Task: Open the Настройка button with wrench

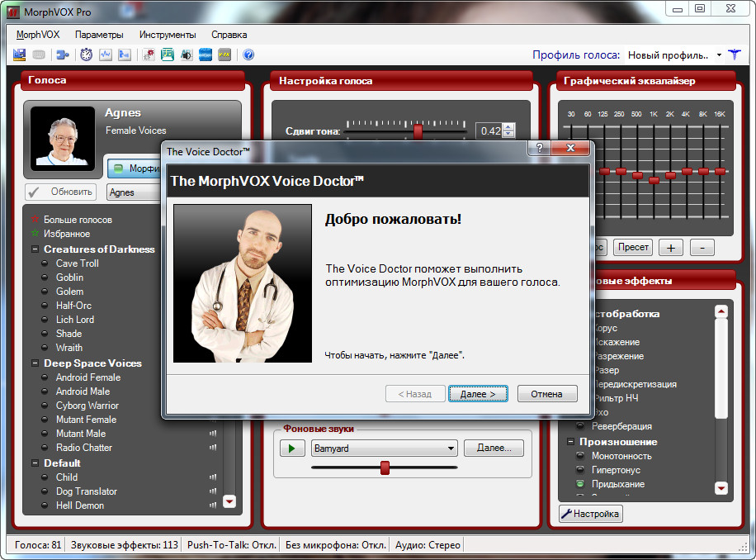Action: tap(591, 514)
